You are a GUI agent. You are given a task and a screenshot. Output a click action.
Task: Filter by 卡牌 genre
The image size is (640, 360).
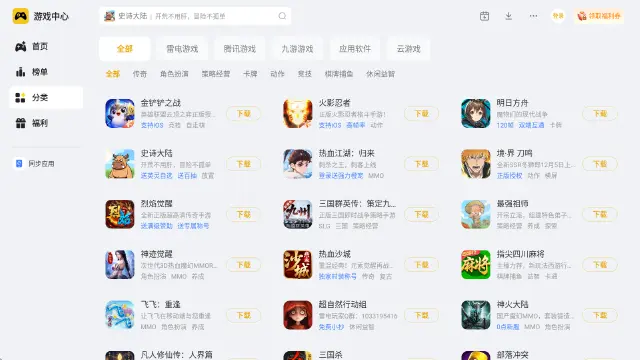click(x=250, y=74)
